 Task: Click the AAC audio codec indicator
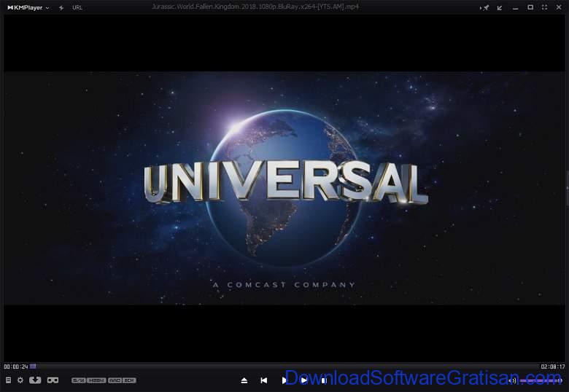115,380
